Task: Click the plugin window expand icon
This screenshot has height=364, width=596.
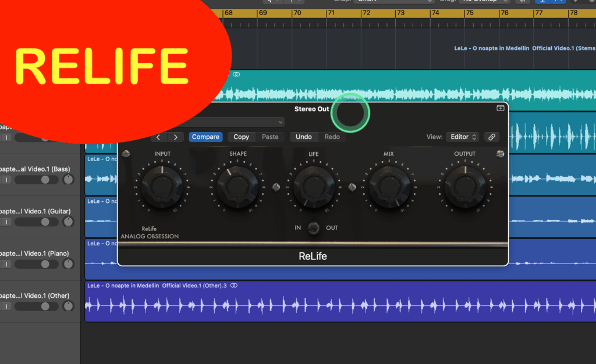Action: coord(500,108)
